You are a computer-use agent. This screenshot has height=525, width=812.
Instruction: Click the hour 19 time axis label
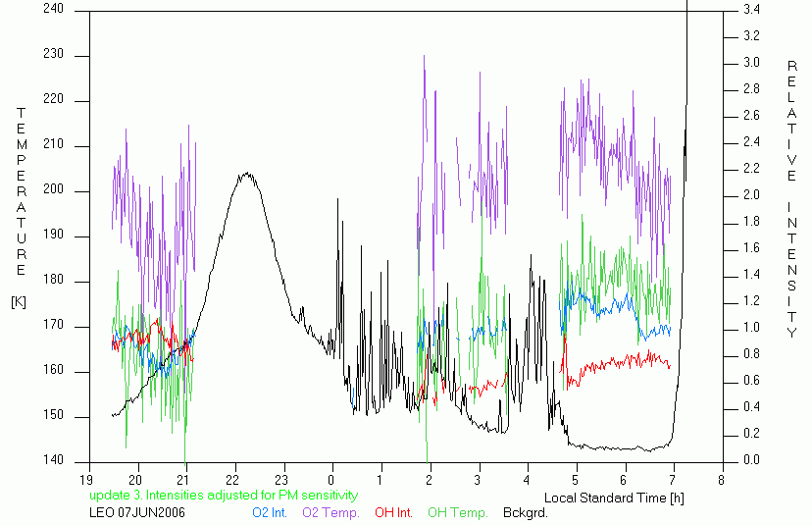pyautogui.click(x=86, y=480)
